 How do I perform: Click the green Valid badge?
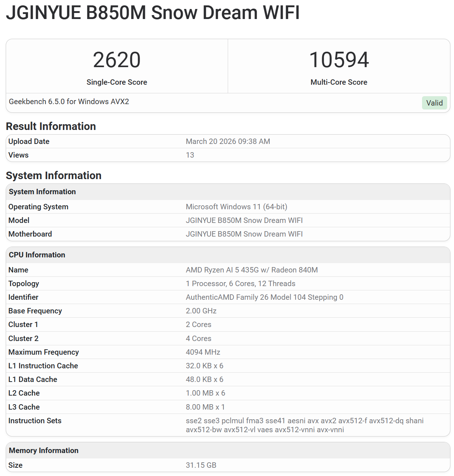[434, 103]
